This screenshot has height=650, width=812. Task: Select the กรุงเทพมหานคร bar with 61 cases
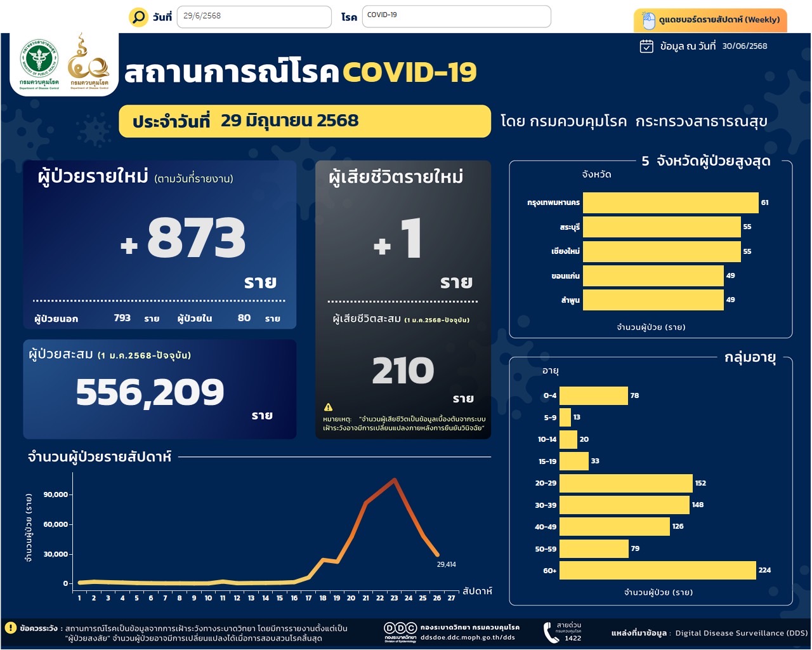pyautogui.click(x=671, y=202)
